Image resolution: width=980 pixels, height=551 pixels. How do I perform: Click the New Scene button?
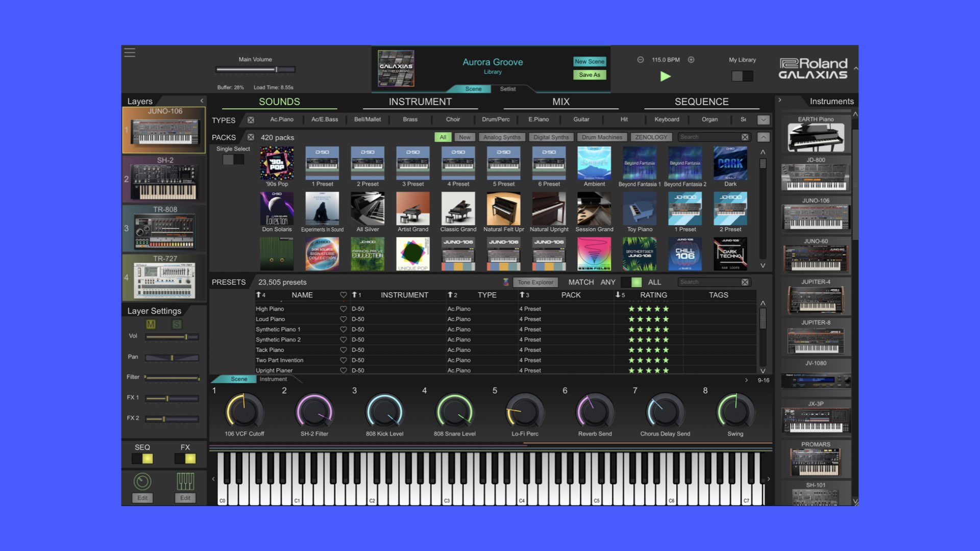coord(590,61)
